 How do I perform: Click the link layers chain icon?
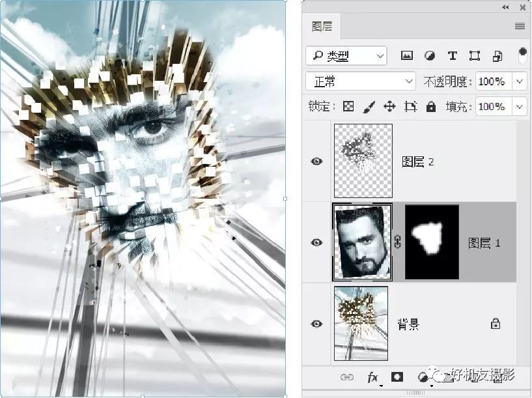point(347,377)
